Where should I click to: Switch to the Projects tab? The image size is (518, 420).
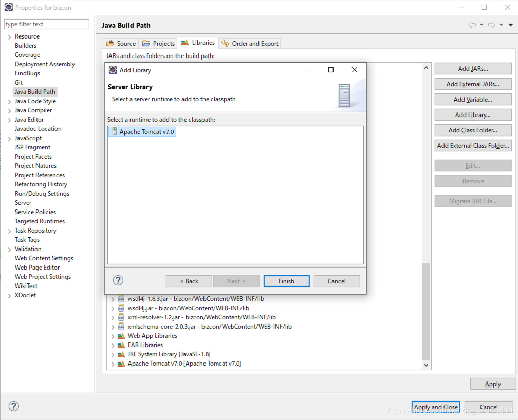158,43
